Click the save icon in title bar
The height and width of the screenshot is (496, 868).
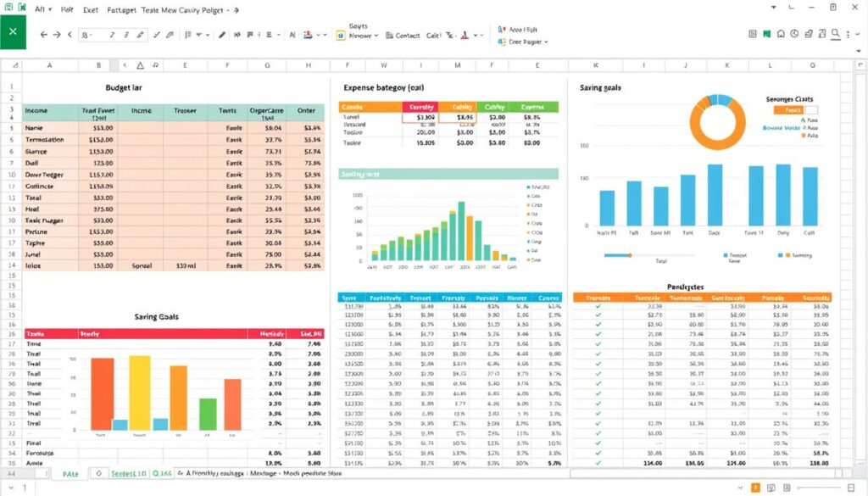click(8, 7)
